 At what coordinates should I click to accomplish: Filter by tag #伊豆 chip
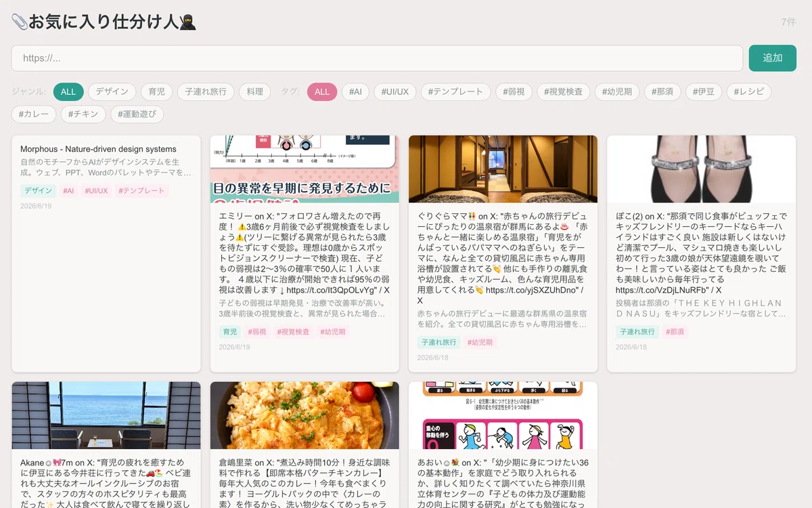(x=704, y=91)
